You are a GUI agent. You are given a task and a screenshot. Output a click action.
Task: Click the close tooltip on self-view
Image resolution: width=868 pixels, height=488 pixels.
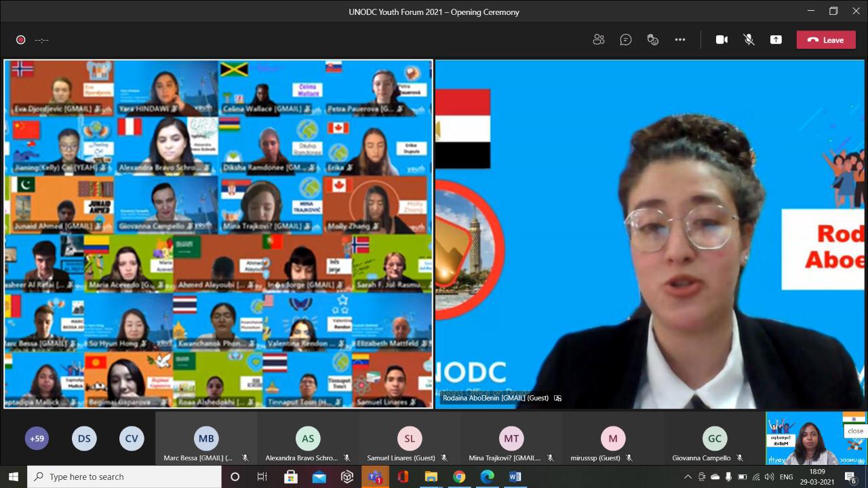(x=855, y=430)
